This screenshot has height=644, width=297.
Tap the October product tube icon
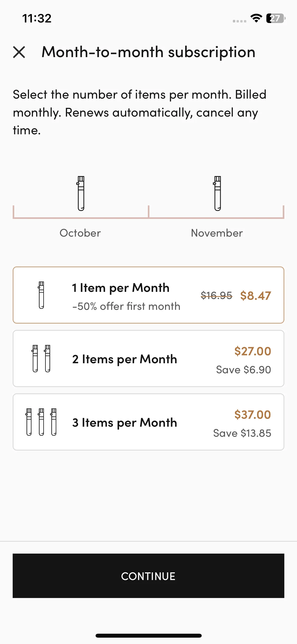click(81, 193)
